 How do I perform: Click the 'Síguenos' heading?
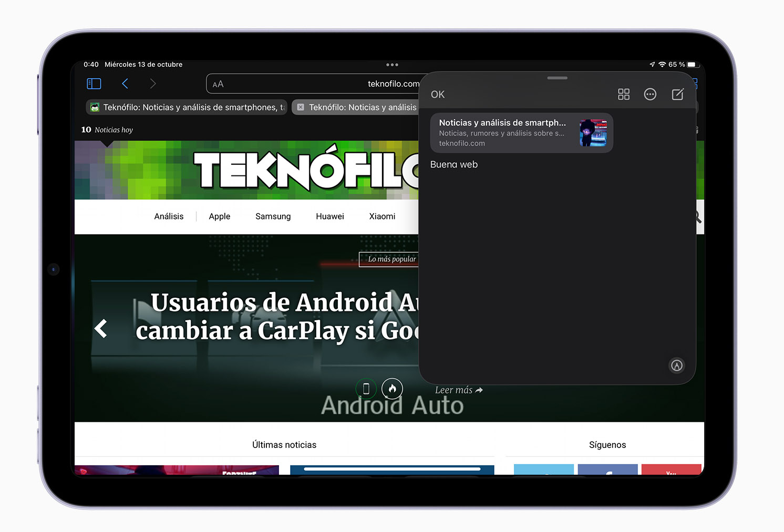tap(607, 445)
